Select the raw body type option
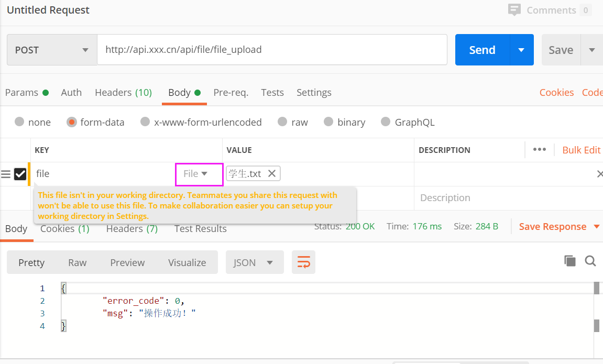This screenshot has height=364, width=603. tap(283, 122)
